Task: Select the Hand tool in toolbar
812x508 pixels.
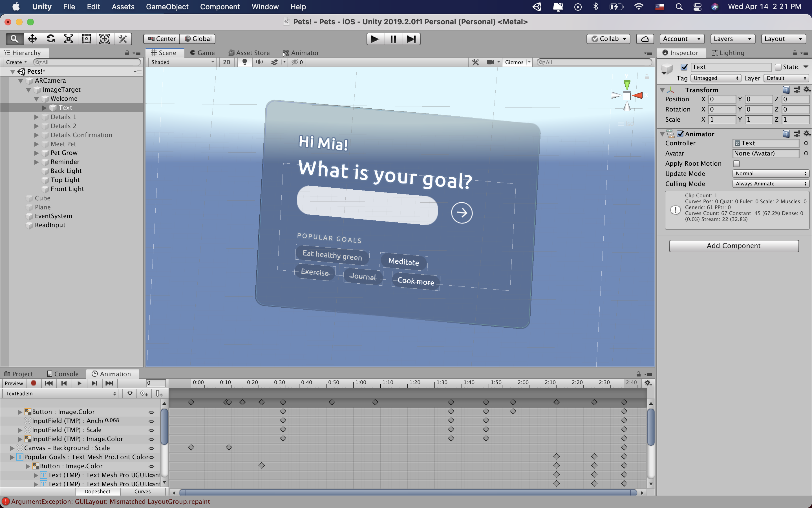Action: pos(14,39)
